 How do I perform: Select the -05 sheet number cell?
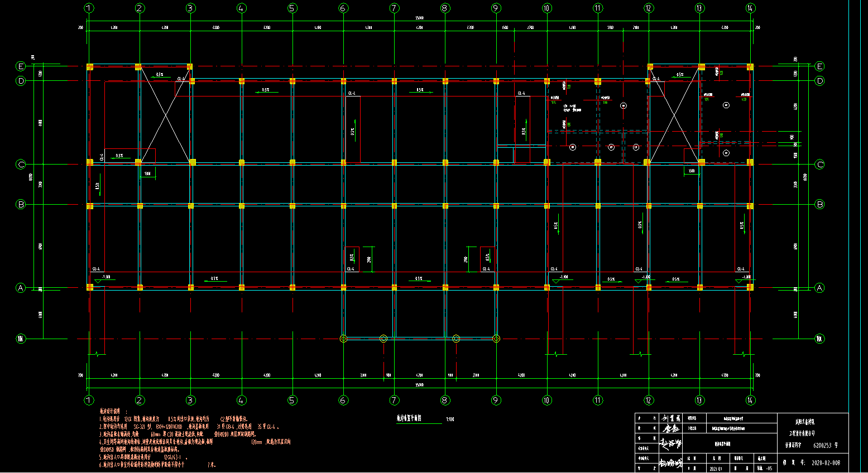click(x=769, y=469)
